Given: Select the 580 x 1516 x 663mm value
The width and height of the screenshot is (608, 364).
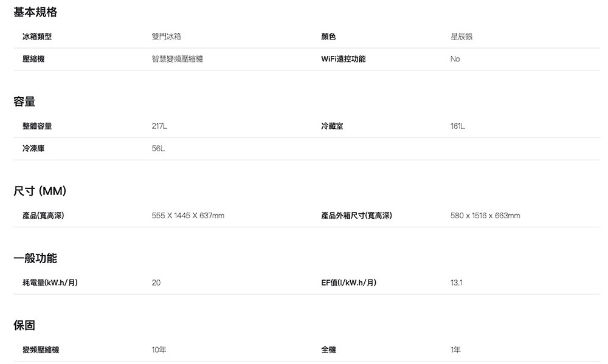Looking at the screenshot, I should click(x=485, y=216).
